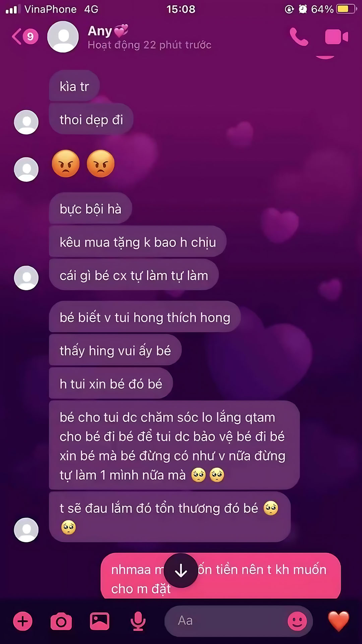
Task: Select the "bực bội hà" message bubble
Action: click(x=90, y=209)
